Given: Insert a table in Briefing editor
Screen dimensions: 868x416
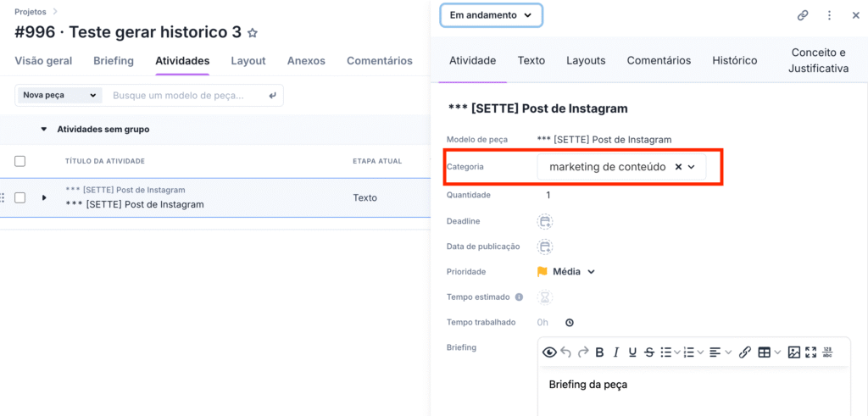Looking at the screenshot, I should (764, 352).
